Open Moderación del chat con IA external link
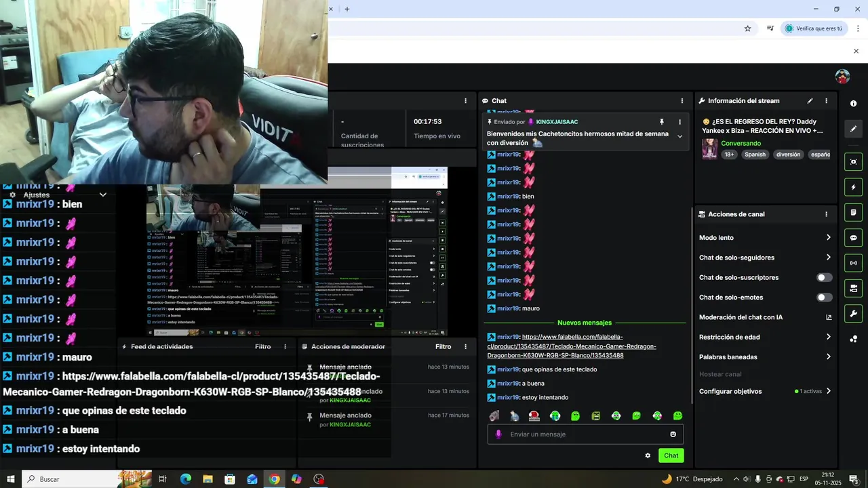Viewport: 868px width, 488px height. coord(829,317)
